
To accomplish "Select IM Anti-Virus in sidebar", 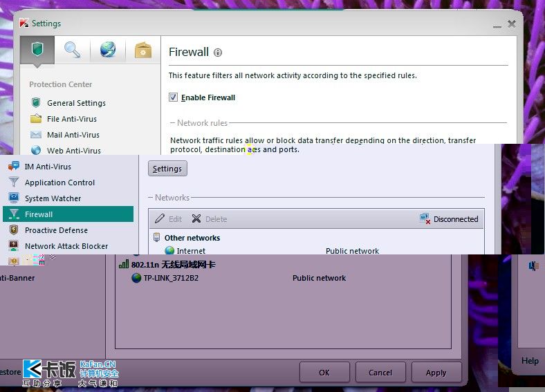I will pyautogui.click(x=48, y=167).
